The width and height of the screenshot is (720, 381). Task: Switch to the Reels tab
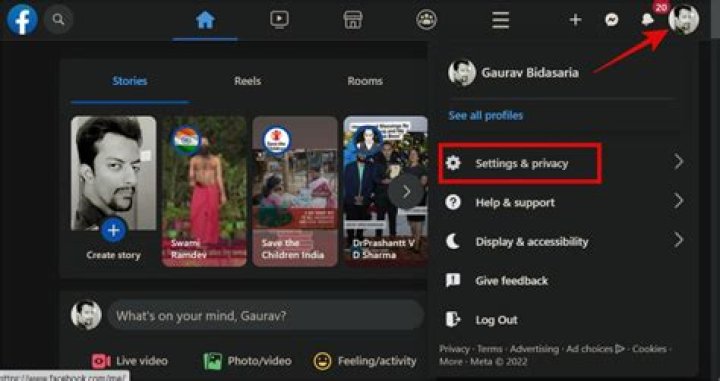point(248,81)
